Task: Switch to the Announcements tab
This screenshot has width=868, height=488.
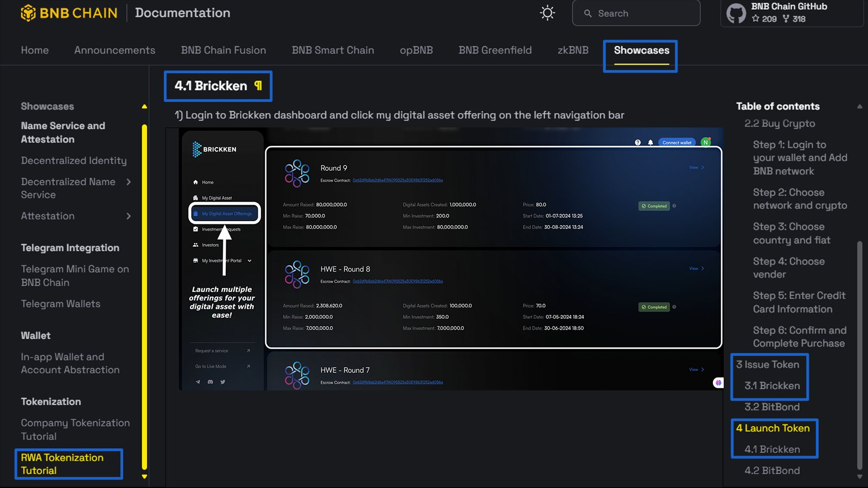Action: coord(114,50)
